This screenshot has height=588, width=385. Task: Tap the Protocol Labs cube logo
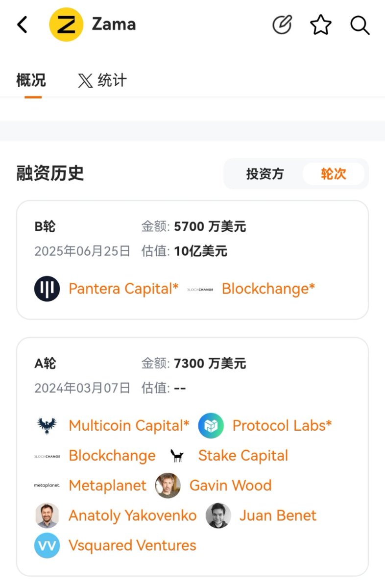pos(211,425)
